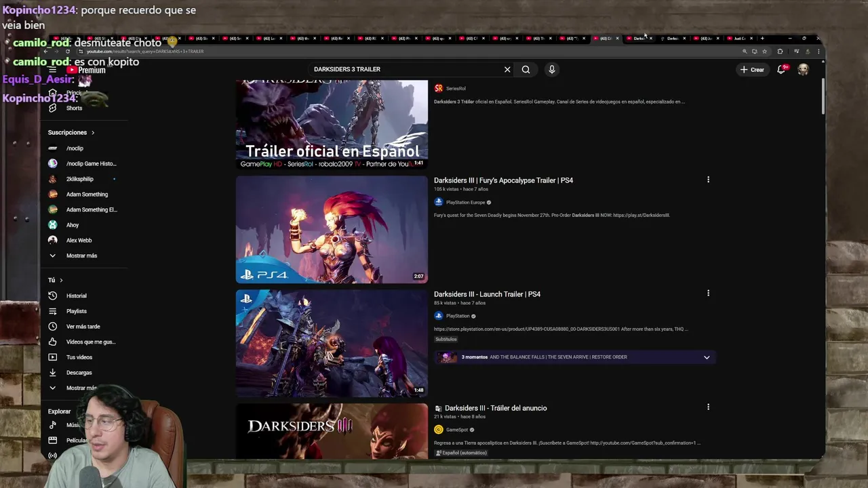Open Descargas in the sidebar
Screen dimensions: 868x488
click(x=79, y=373)
